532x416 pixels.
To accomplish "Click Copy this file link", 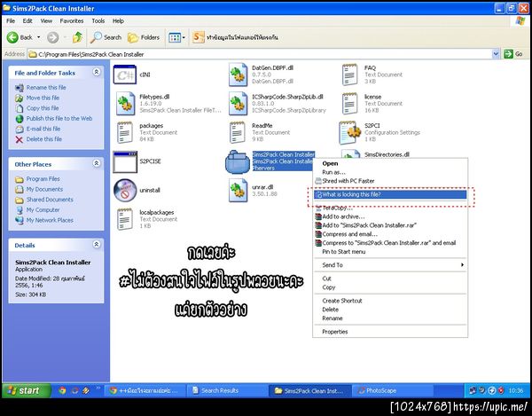I will [x=43, y=108].
